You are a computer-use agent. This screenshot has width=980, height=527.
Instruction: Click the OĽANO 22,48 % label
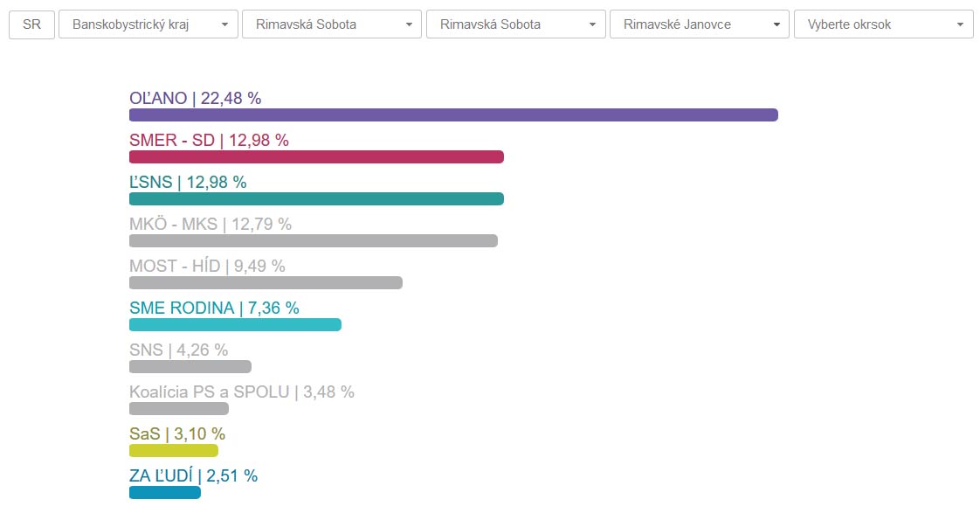click(x=195, y=98)
